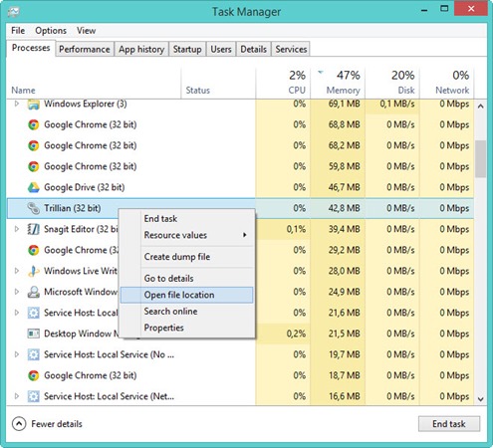Image resolution: width=493 pixels, height=448 pixels.
Task: Switch to the Performance tab
Action: coord(85,49)
